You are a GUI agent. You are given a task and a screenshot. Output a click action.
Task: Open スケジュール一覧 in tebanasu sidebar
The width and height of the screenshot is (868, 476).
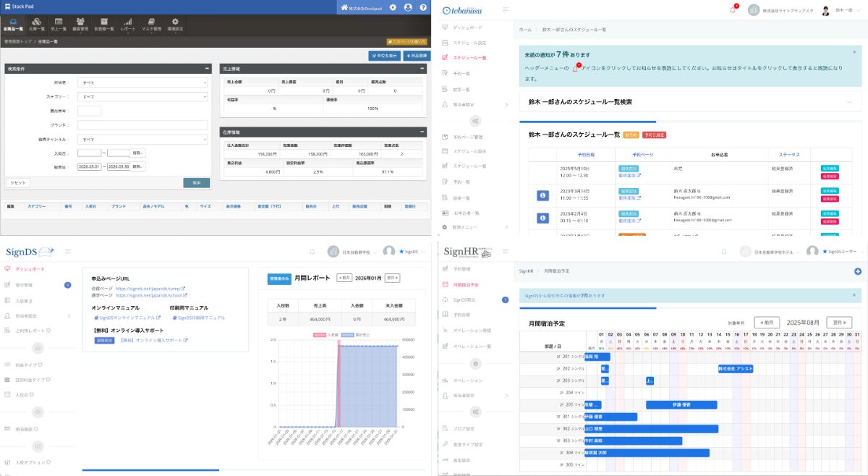469,57
